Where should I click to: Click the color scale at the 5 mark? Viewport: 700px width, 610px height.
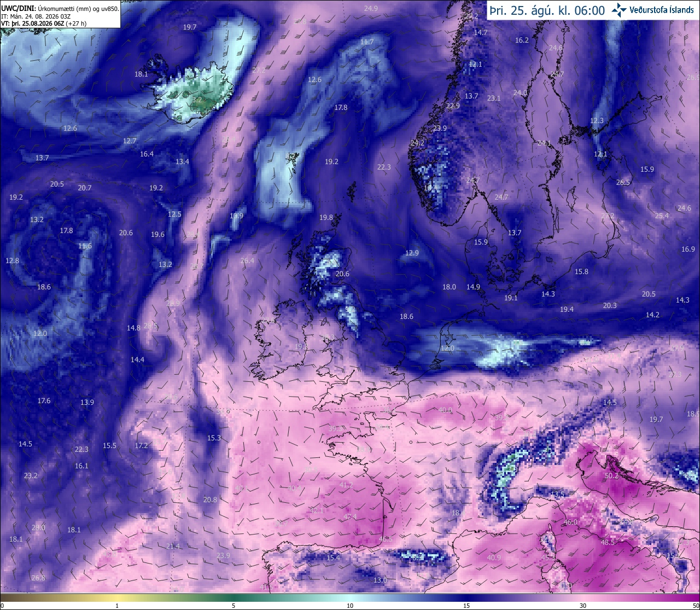[234, 601]
